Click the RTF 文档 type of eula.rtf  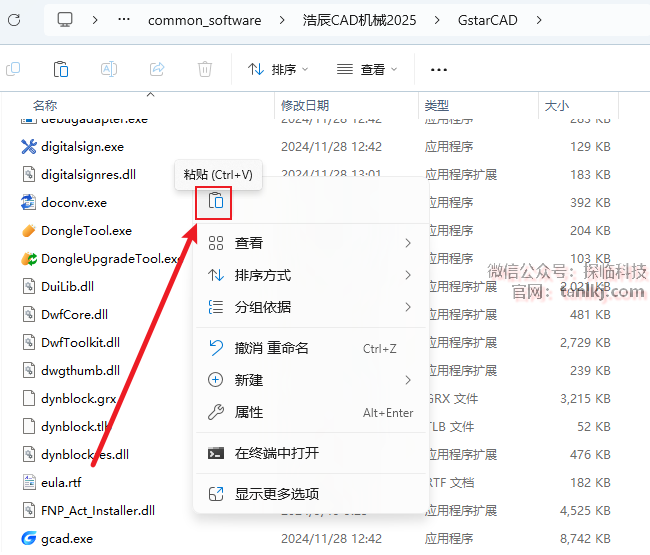click(x=452, y=482)
